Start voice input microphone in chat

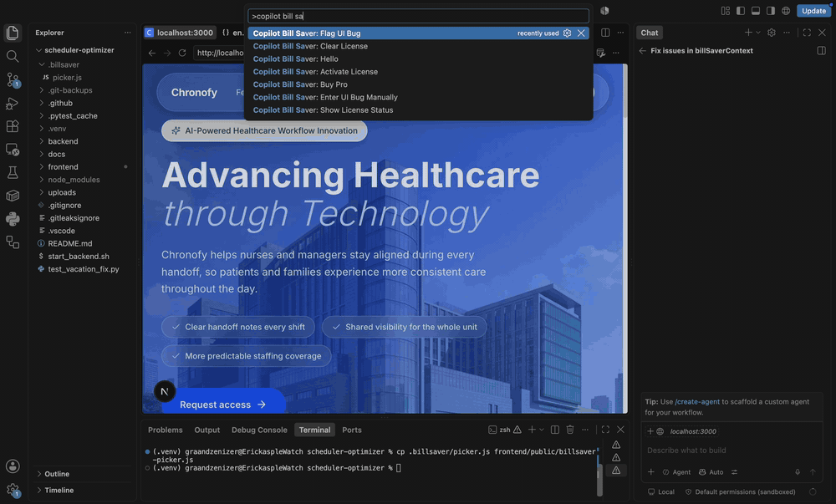point(798,472)
